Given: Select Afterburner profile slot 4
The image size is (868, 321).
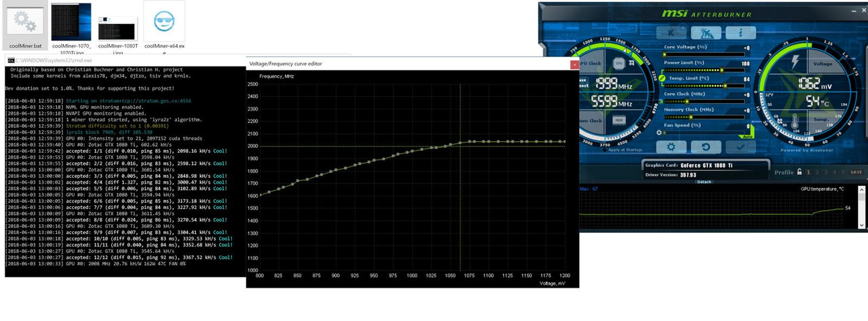Looking at the screenshot, I should 834,172.
